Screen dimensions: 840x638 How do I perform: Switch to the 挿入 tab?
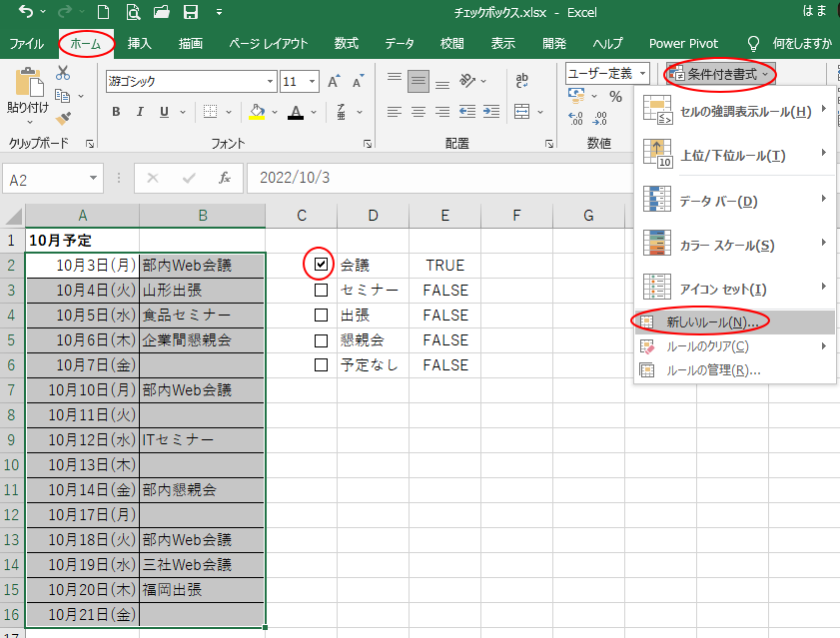(139, 43)
